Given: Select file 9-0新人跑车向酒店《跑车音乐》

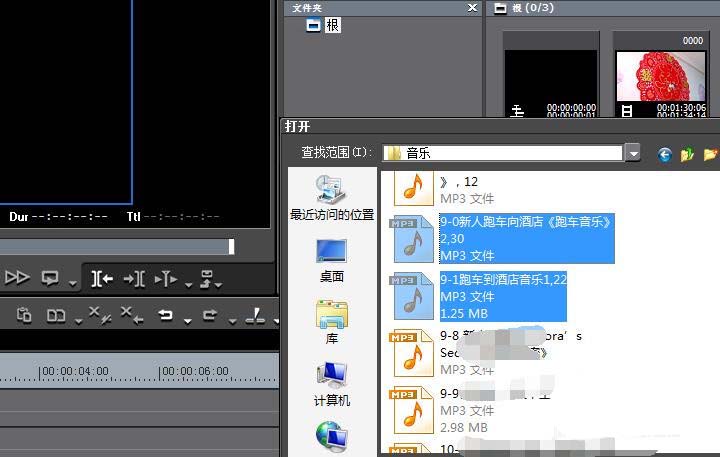Looking at the screenshot, I should pyautogui.click(x=502, y=238).
